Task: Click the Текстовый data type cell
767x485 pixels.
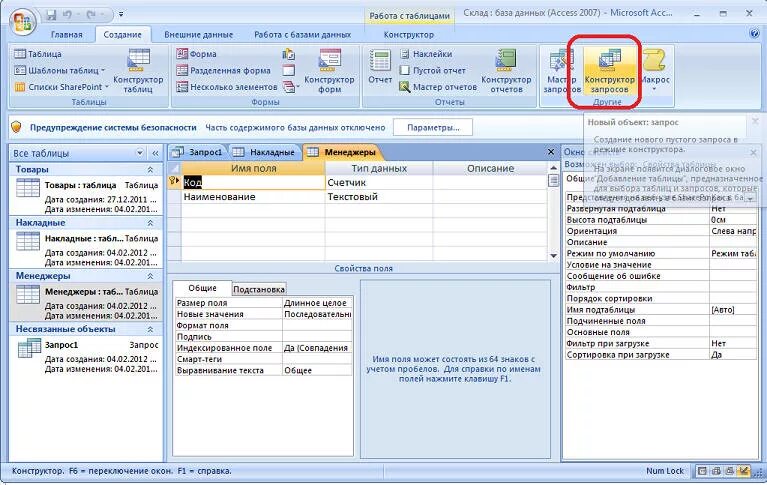Action: [x=379, y=197]
